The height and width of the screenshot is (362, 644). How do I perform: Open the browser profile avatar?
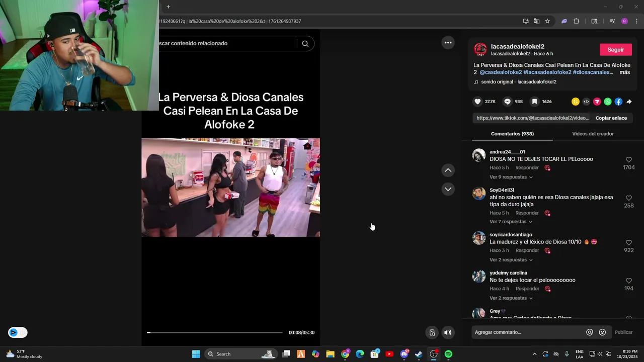624,21
